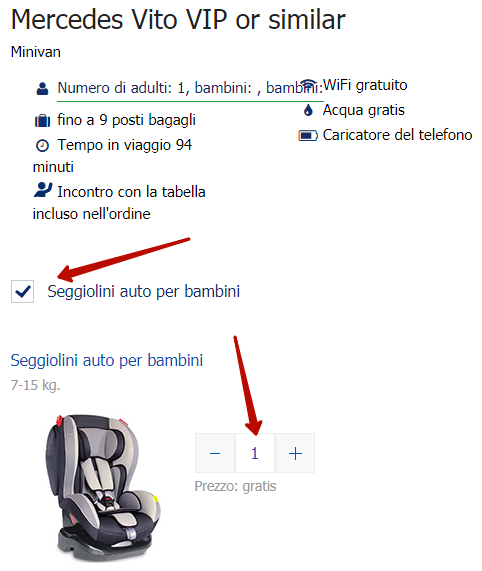482x571 pixels.
Task: Increase child seat quantity with plus
Action: coord(295,453)
